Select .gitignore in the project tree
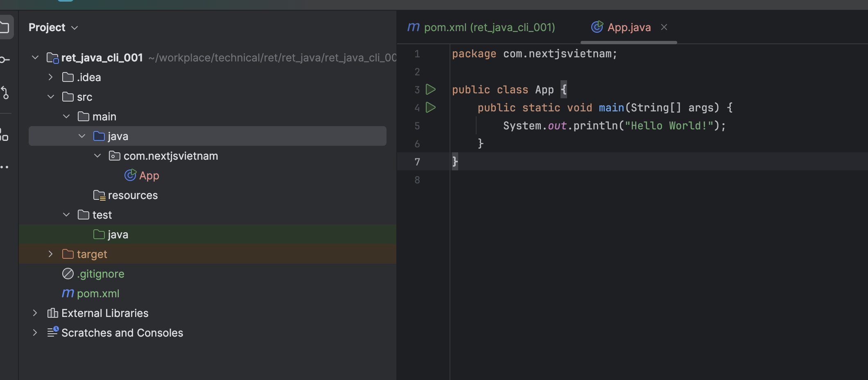Screen dimensions: 868x380 [101, 274]
